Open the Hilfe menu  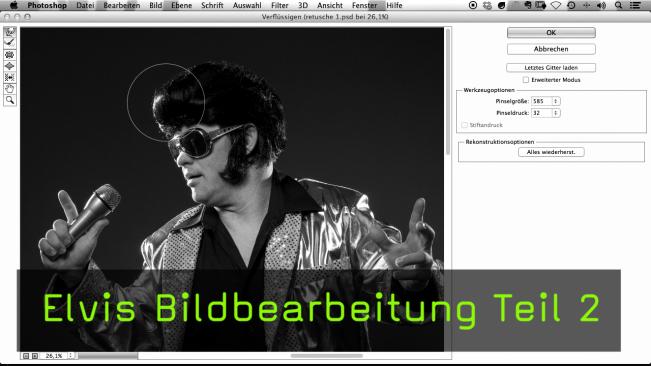point(394,5)
